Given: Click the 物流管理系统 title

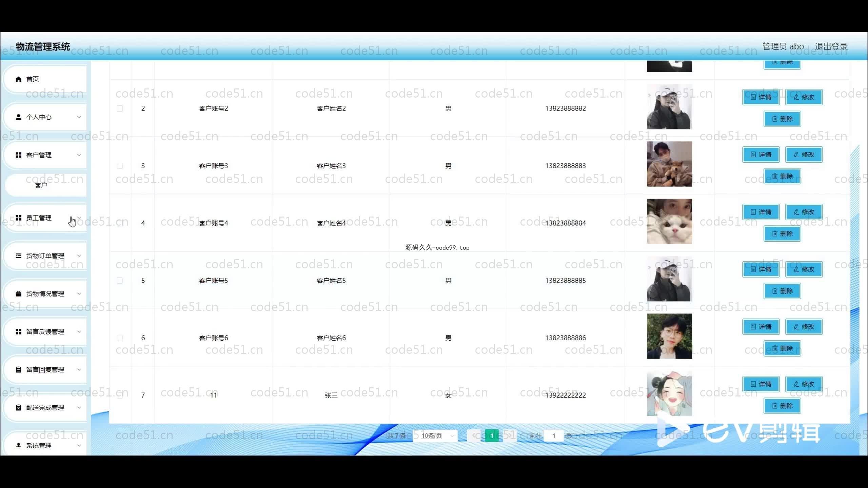Looking at the screenshot, I should click(43, 46).
